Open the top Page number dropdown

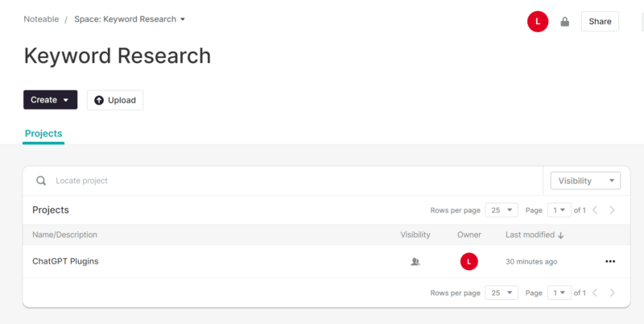pyautogui.click(x=559, y=210)
